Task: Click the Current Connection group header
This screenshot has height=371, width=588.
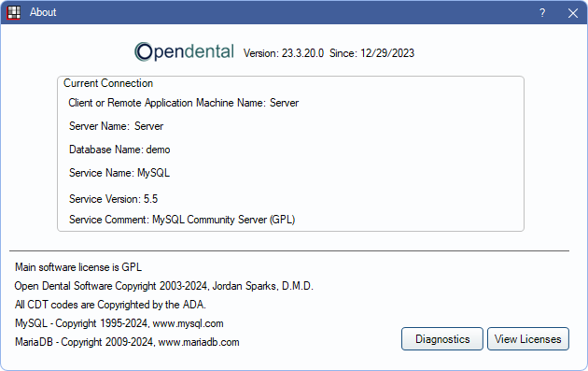Action: point(108,83)
